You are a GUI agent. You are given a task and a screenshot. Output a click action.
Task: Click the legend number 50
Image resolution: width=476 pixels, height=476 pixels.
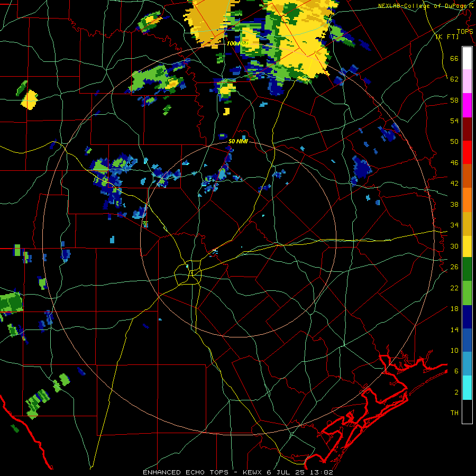coord(454,141)
